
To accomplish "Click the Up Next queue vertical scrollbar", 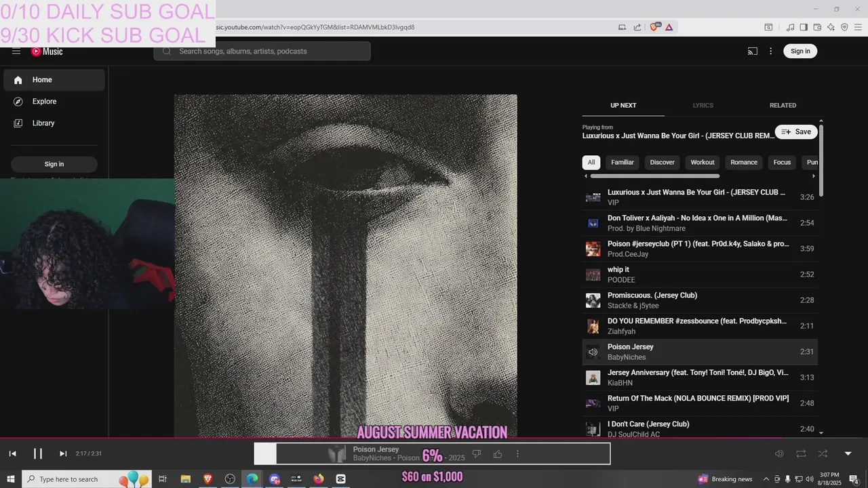I will pos(821,161).
